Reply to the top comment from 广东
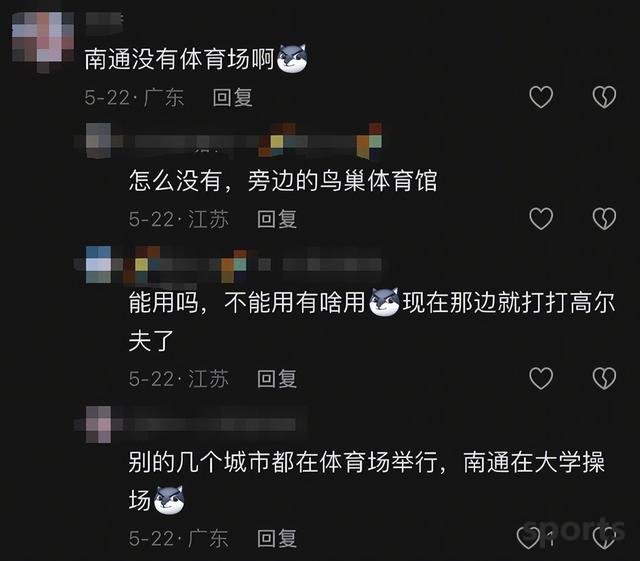 [x=232, y=98]
